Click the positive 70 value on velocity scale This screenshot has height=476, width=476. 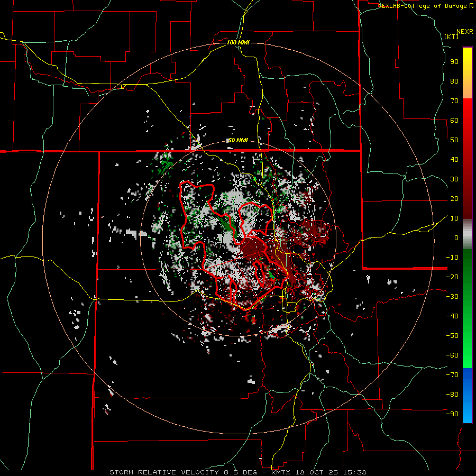point(454,101)
